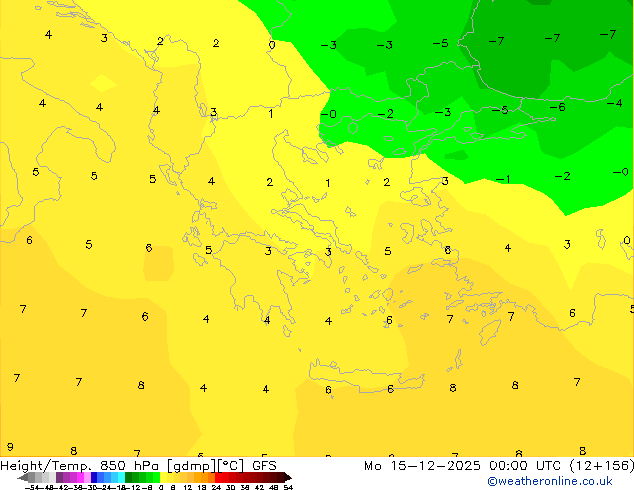Click the "-54" legend scale label

coord(32,488)
